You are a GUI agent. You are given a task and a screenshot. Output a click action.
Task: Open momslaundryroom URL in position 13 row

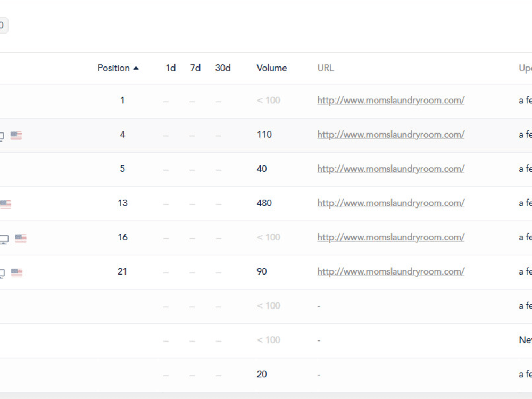[x=390, y=203]
